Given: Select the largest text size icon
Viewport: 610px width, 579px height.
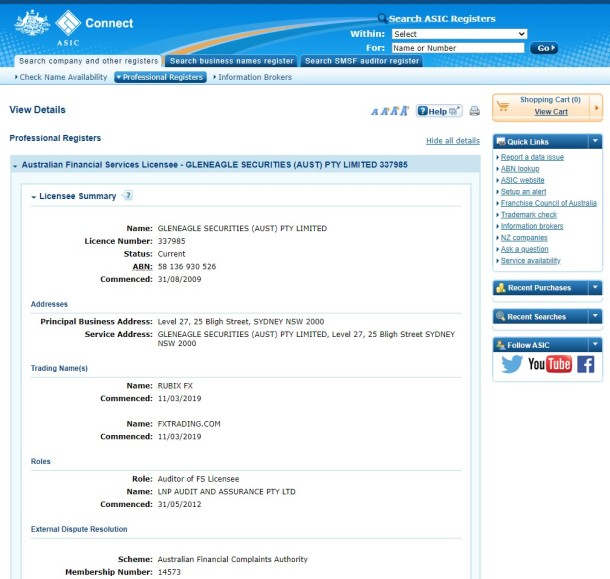Looking at the screenshot, I should (x=407, y=111).
